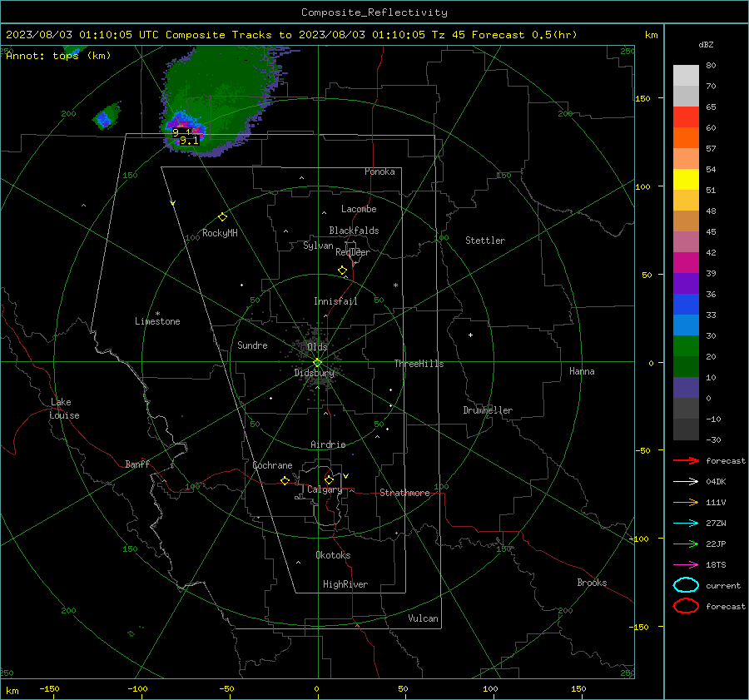This screenshot has height=700, width=749.
Task: Click the timestamp header text line
Action: 291,35
